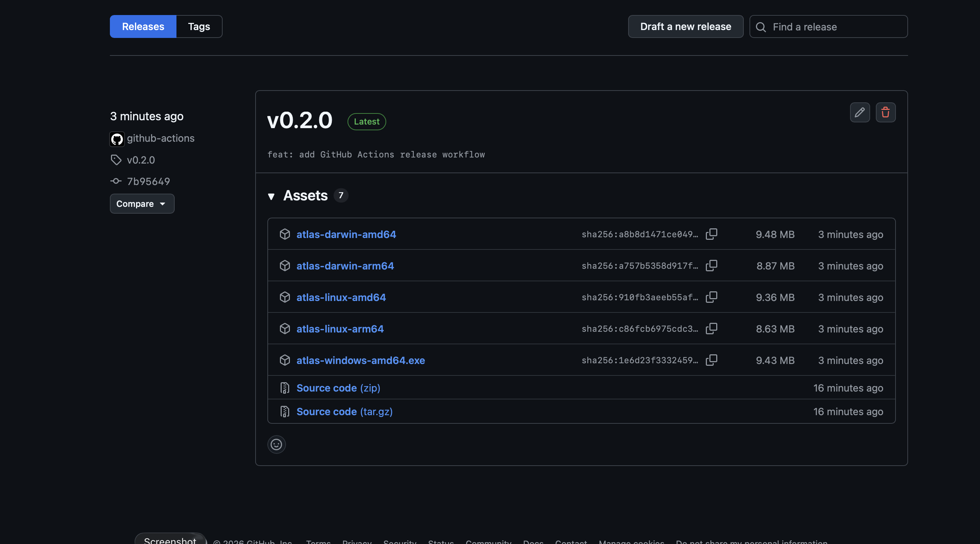
Task: Click the 8.63 MB size value
Action: coord(775,329)
